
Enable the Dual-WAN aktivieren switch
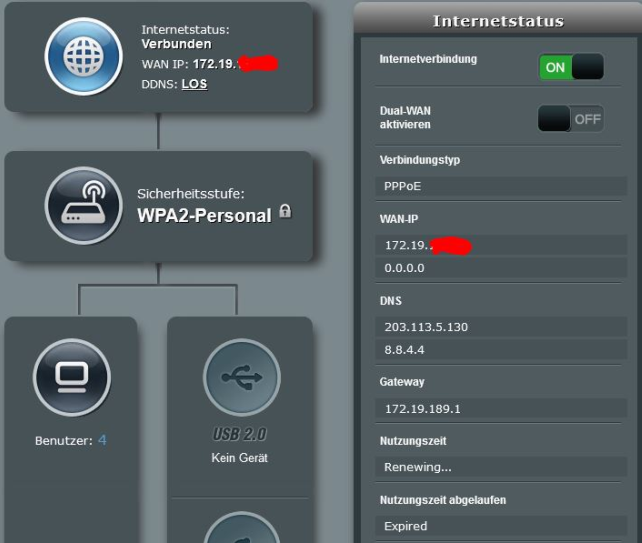click(x=571, y=119)
